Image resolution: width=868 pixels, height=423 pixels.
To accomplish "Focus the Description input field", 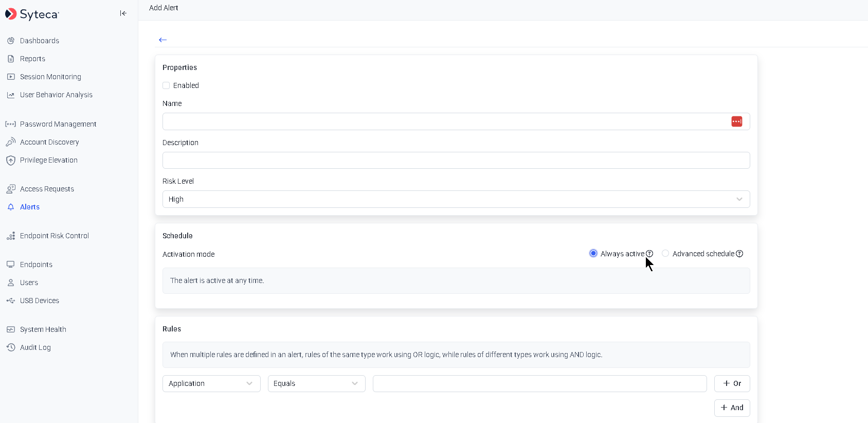I will (456, 160).
